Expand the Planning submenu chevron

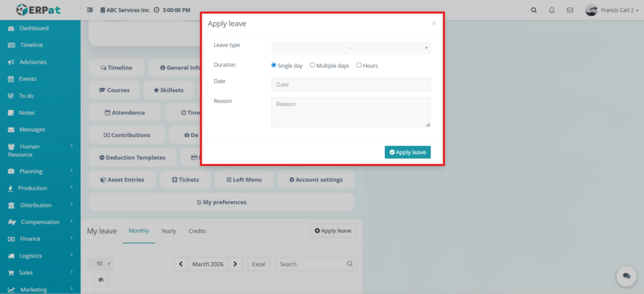(72, 170)
